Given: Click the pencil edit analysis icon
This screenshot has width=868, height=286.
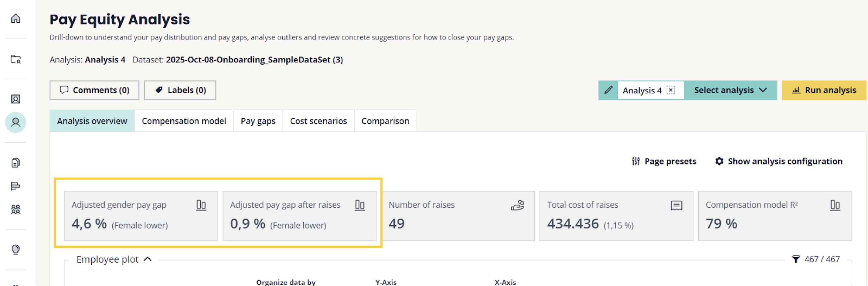Looking at the screenshot, I should click(x=608, y=90).
